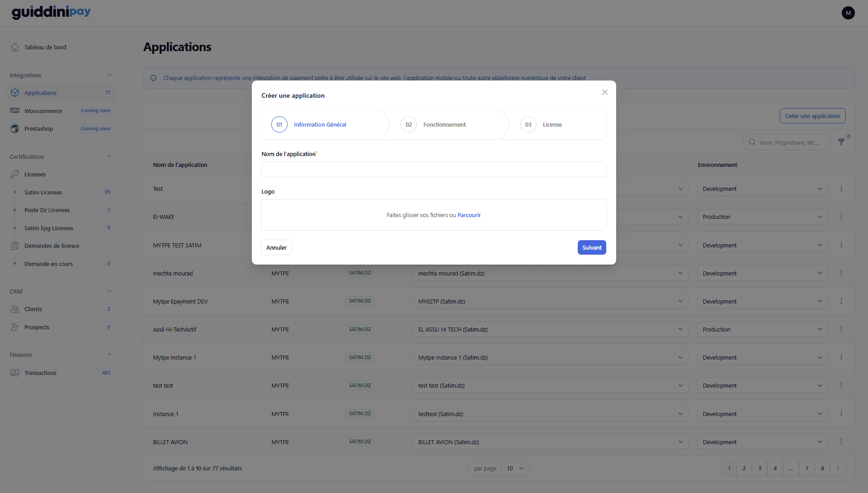Click the search magnifier icon
Image resolution: width=868 pixels, height=493 pixels.
click(752, 142)
